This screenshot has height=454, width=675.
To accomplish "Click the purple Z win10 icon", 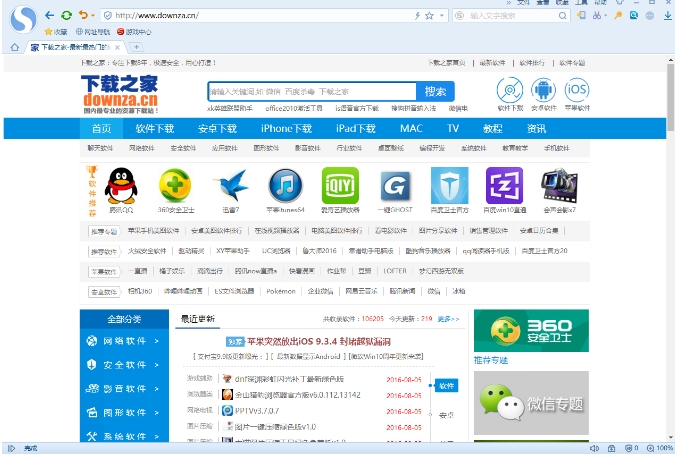I will pos(504,185).
